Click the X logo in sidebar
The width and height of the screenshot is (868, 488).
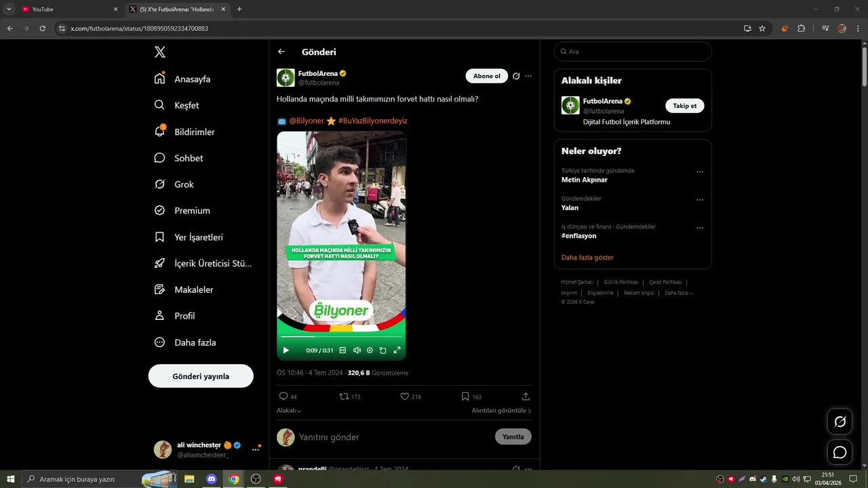[159, 52]
